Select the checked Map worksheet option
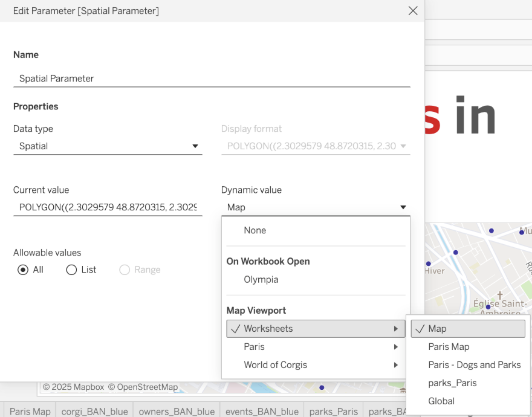Image resolution: width=532 pixels, height=417 pixels. pyautogui.click(x=468, y=329)
